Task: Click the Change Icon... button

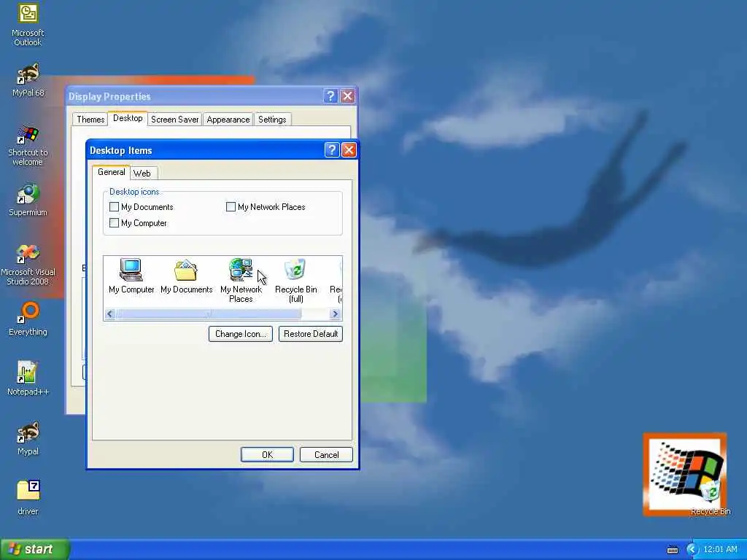Action: tap(241, 334)
